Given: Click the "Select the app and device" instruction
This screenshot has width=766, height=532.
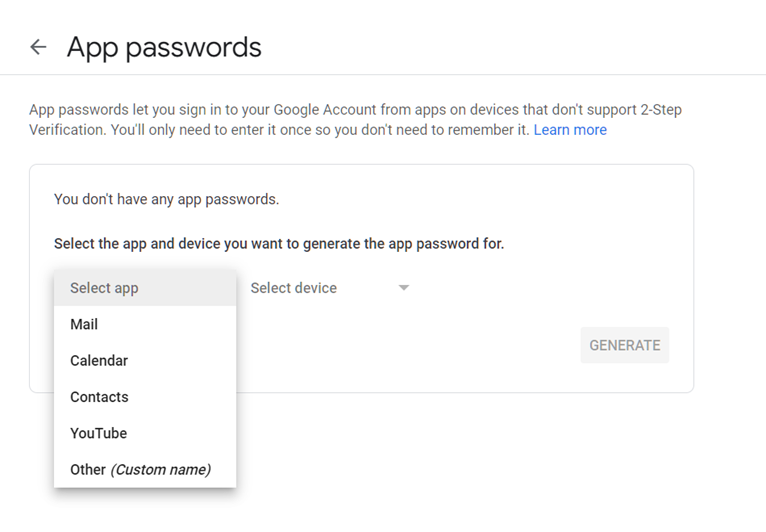Looking at the screenshot, I should point(278,243).
